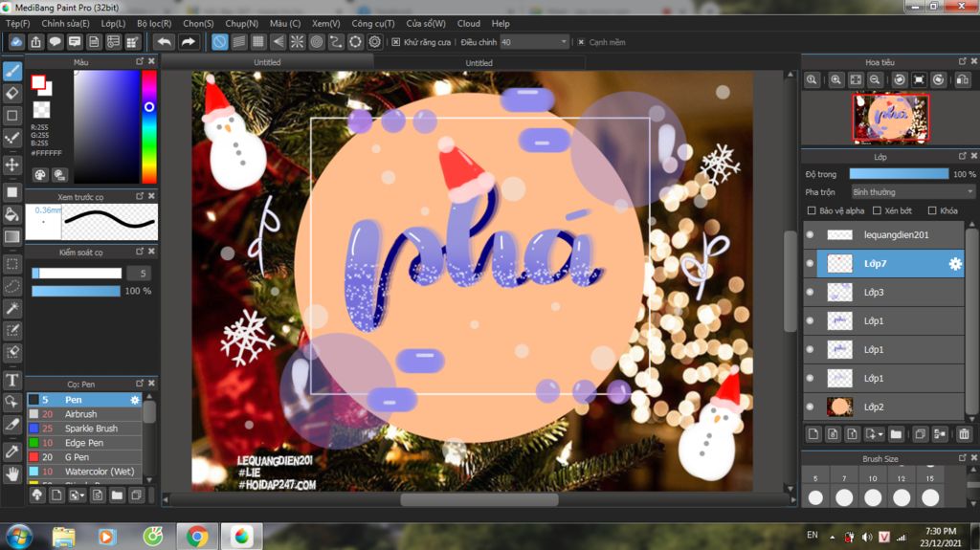This screenshot has width=980, height=550.
Task: Open Pha trộn blend mode dropdown
Action: point(912,192)
